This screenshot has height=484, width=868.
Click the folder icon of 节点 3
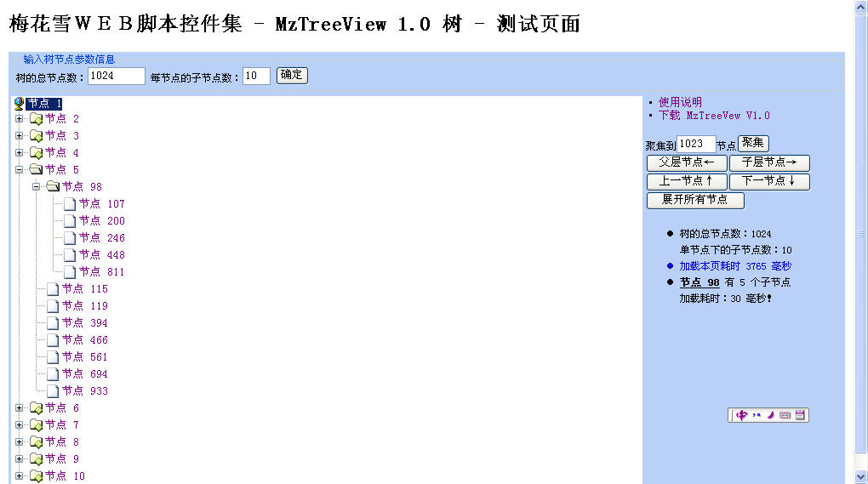[x=36, y=136]
